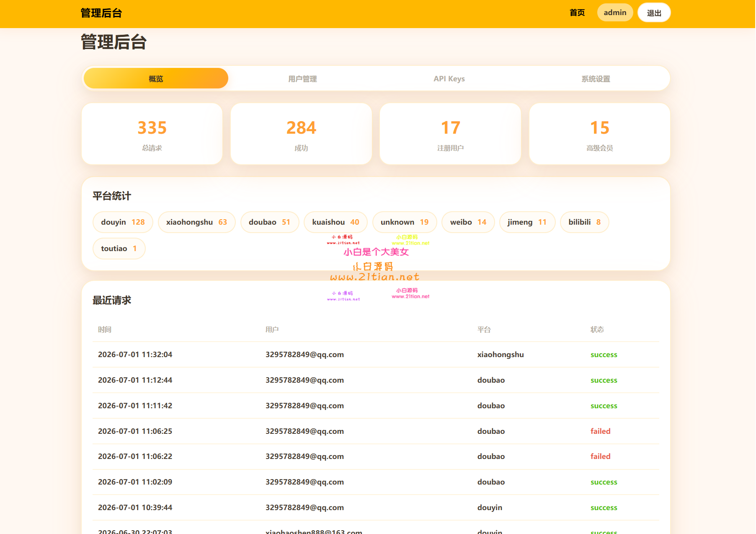
Task: Select the douyin 128 platform chip
Action: 123,222
